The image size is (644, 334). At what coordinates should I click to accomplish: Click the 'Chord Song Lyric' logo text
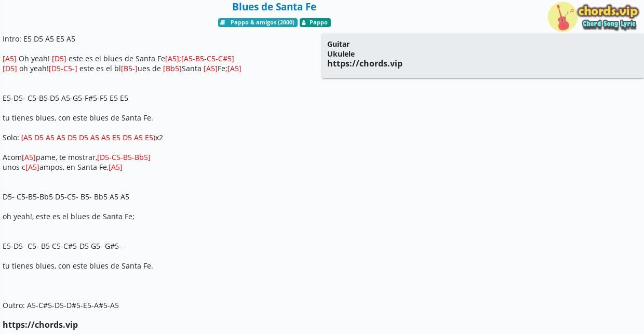click(609, 24)
